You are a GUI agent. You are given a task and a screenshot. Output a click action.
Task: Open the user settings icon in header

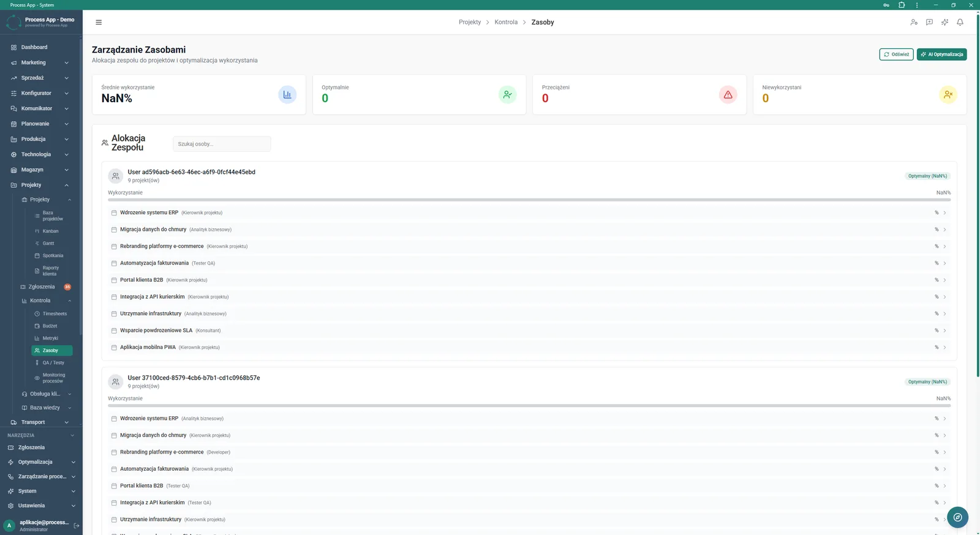click(914, 22)
